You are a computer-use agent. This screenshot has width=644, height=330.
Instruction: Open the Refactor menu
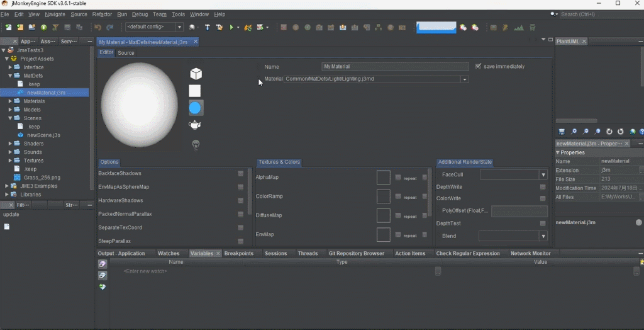102,14
